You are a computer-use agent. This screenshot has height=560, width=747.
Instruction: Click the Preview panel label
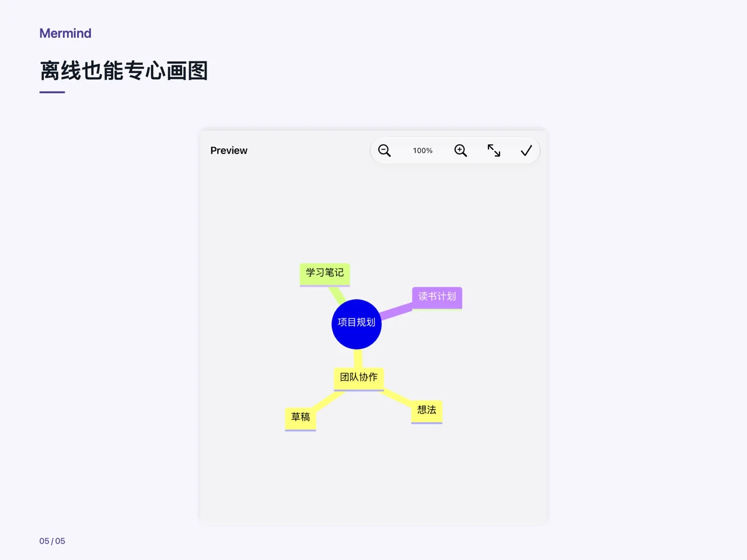229,150
